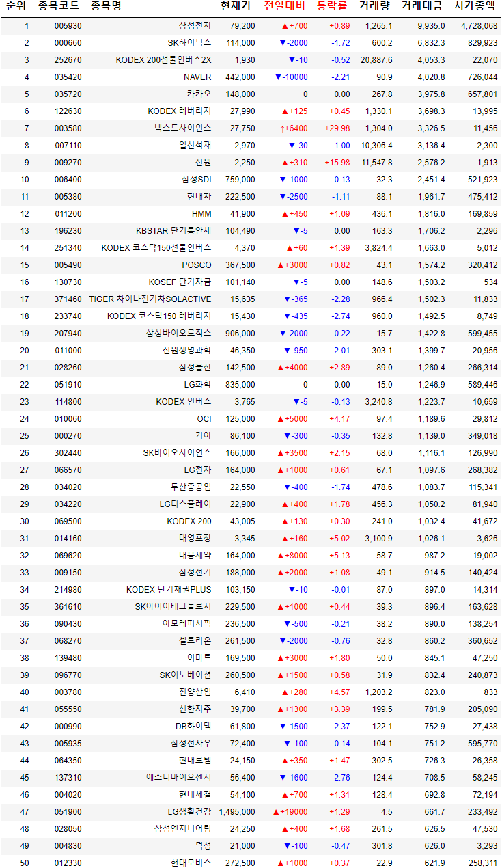Click the SK바이오사이언스 stock name
The image size is (502, 868).
[178, 453]
